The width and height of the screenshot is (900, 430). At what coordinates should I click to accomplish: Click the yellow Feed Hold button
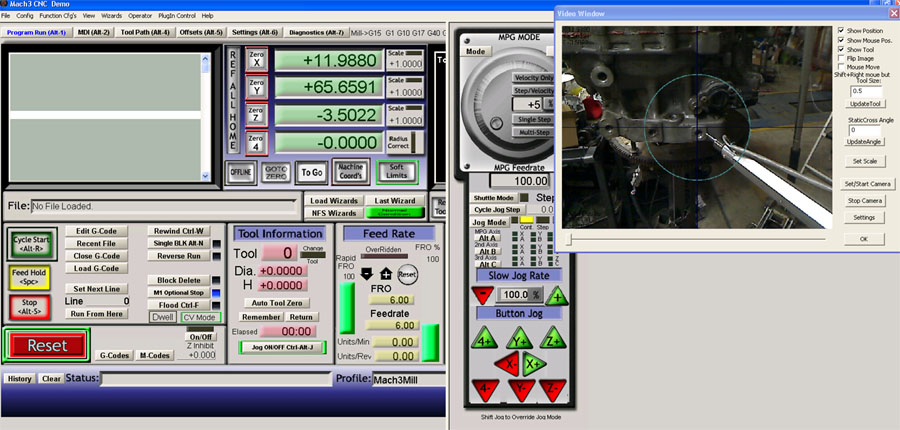coord(29,277)
